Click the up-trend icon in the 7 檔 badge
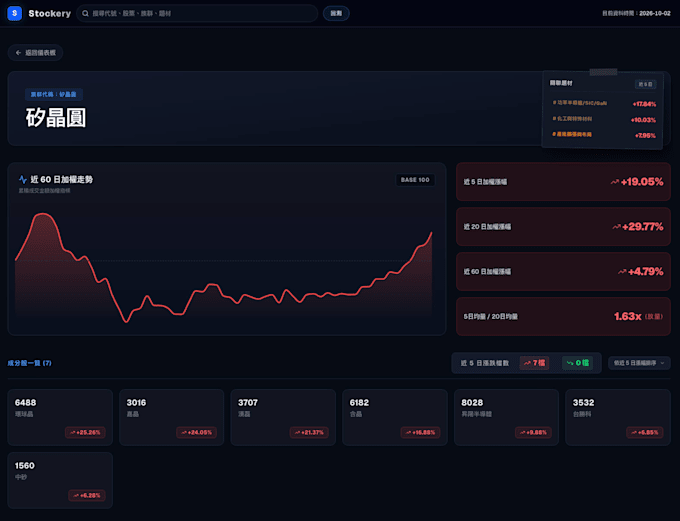Viewport: 680px width, 521px height. pos(527,363)
